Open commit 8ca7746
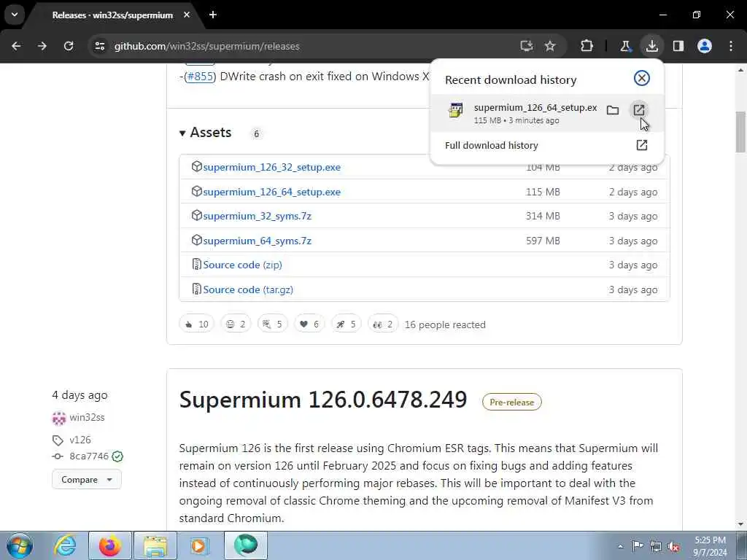The width and height of the screenshot is (747, 560). point(89,456)
